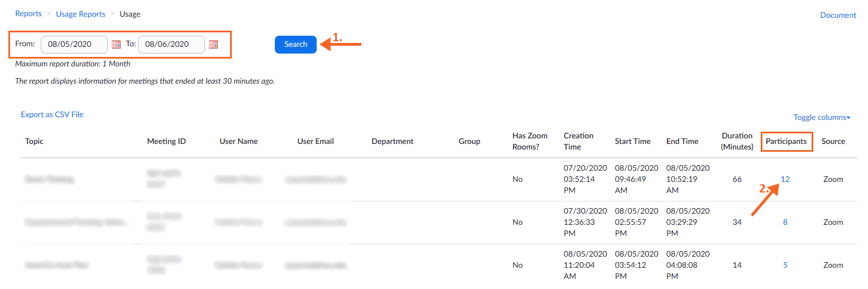868x289 pixels.
Task: Click the Topic column header
Action: click(x=34, y=141)
